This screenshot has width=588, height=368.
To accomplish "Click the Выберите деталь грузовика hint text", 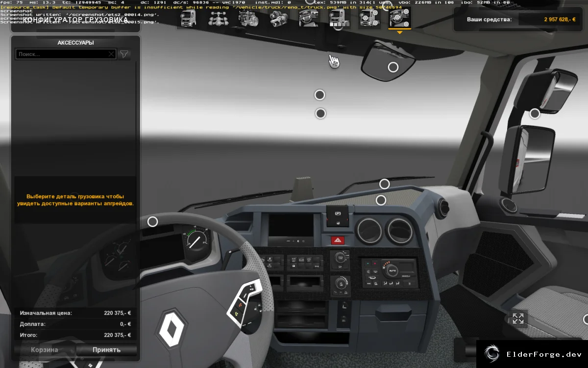I will [x=75, y=200].
